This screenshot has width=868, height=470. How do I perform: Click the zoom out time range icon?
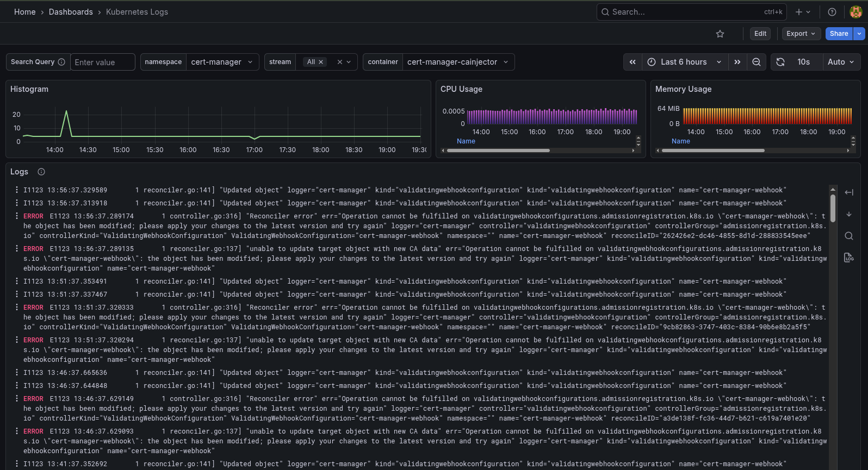[756, 62]
